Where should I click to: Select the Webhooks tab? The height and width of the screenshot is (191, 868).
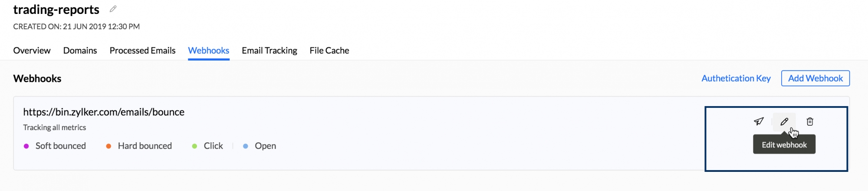[208, 50]
